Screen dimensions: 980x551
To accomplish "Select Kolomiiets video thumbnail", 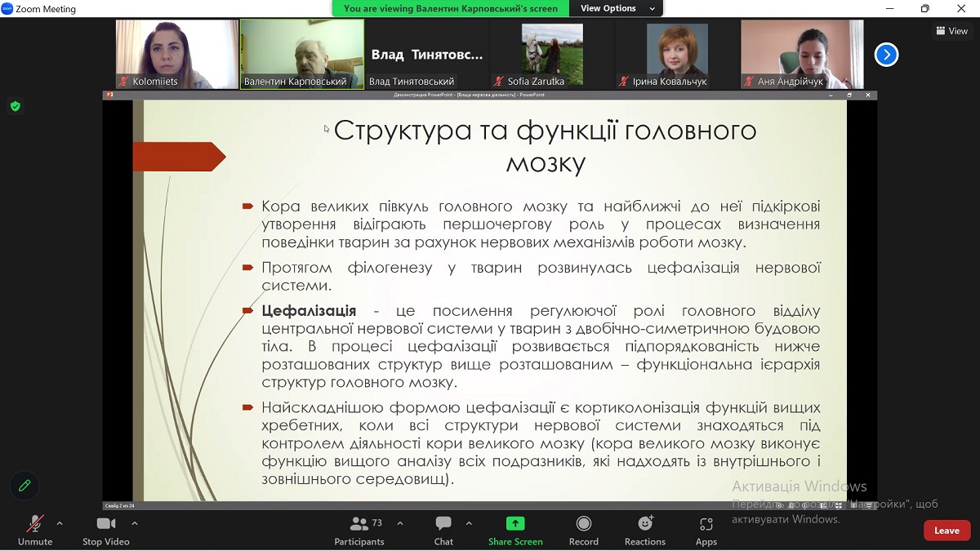I will coord(177,54).
